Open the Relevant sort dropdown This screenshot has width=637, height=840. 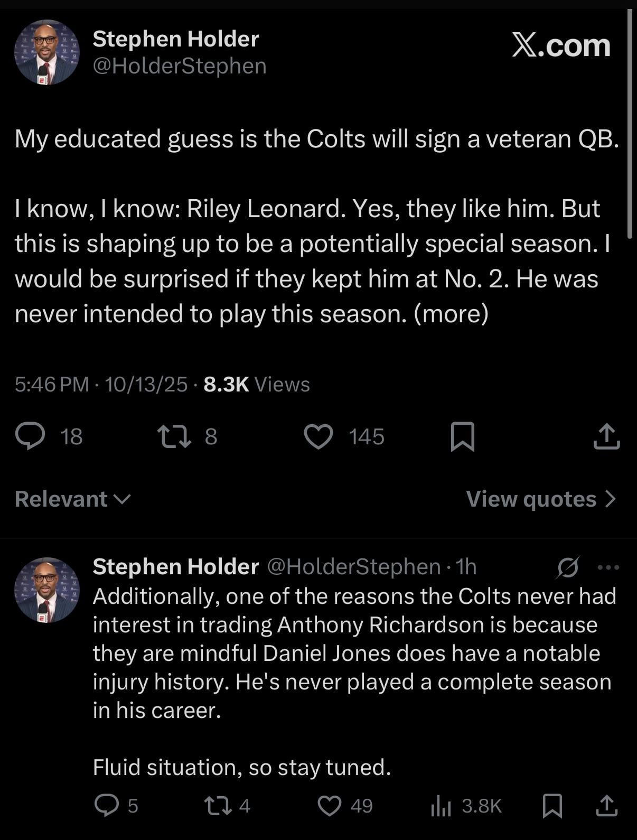click(72, 499)
